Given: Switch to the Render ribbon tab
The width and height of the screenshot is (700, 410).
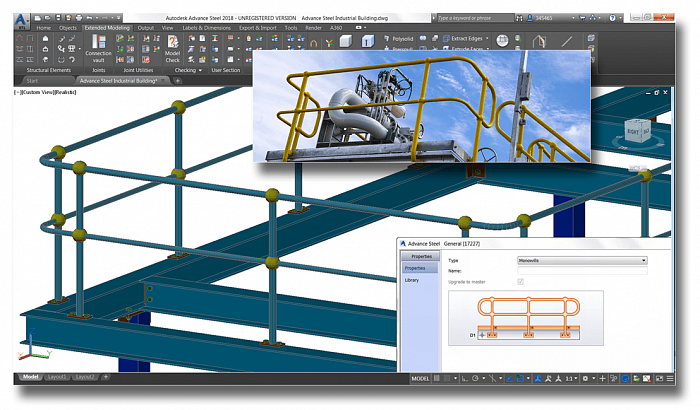Looking at the screenshot, I should (313, 28).
